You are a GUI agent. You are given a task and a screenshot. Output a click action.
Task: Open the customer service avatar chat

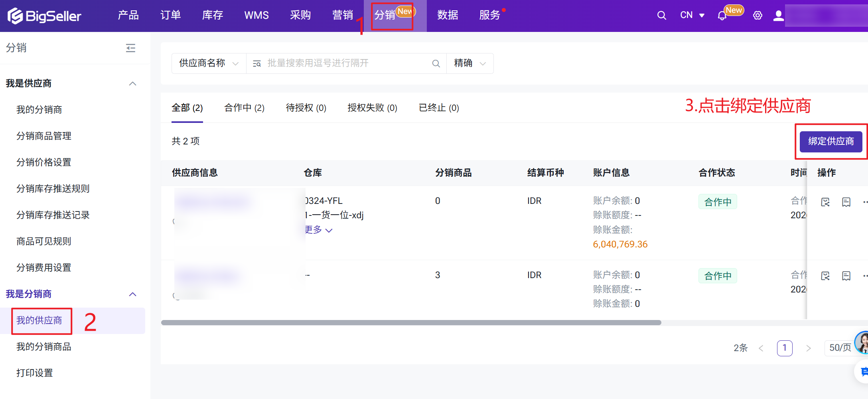(862, 342)
